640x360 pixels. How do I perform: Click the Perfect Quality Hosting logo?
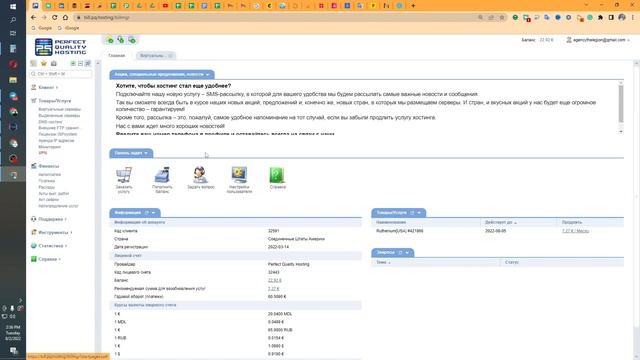60,47
